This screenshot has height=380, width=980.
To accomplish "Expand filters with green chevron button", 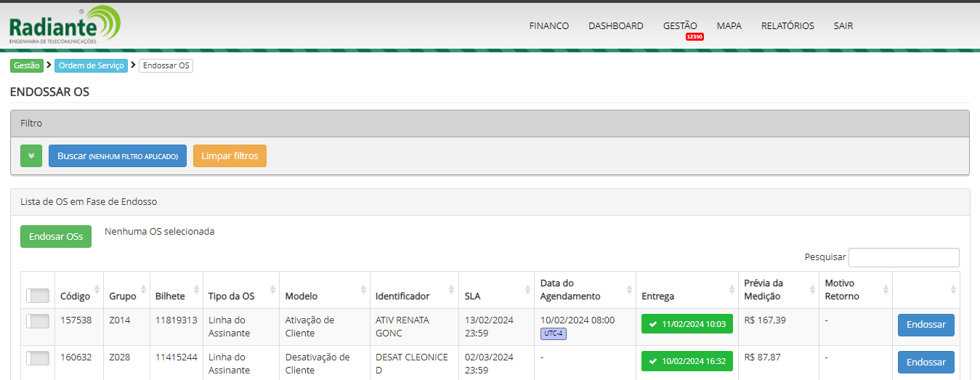I will [31, 156].
